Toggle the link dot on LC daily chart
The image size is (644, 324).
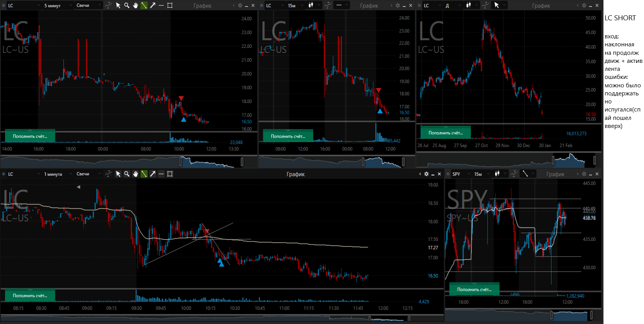420,5
